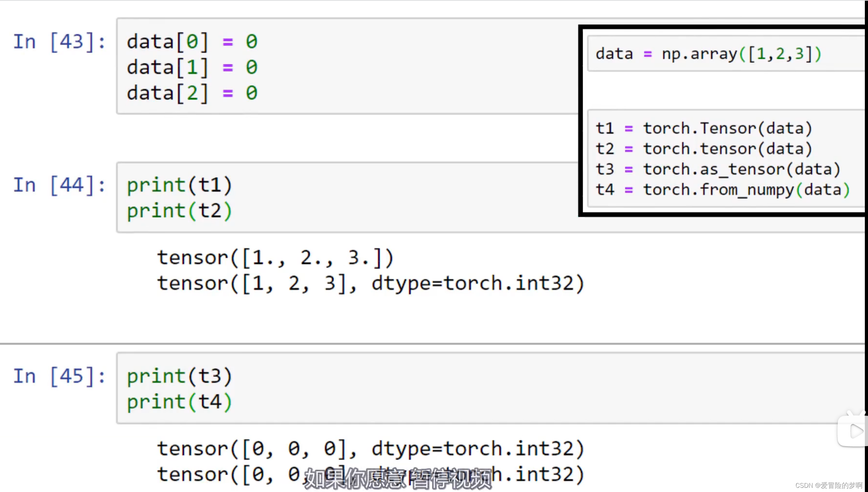Click the 'print(t2)' line

point(179,211)
